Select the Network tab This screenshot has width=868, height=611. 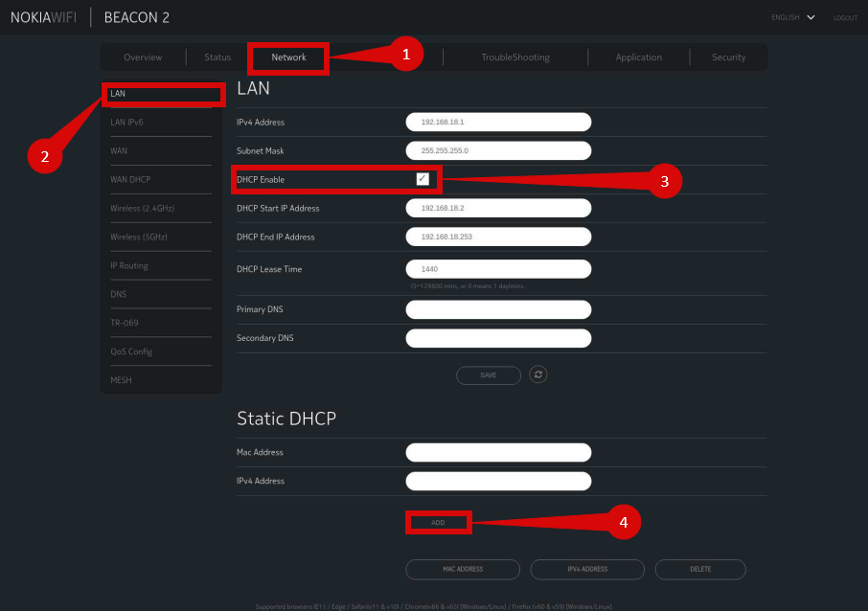[x=288, y=57]
